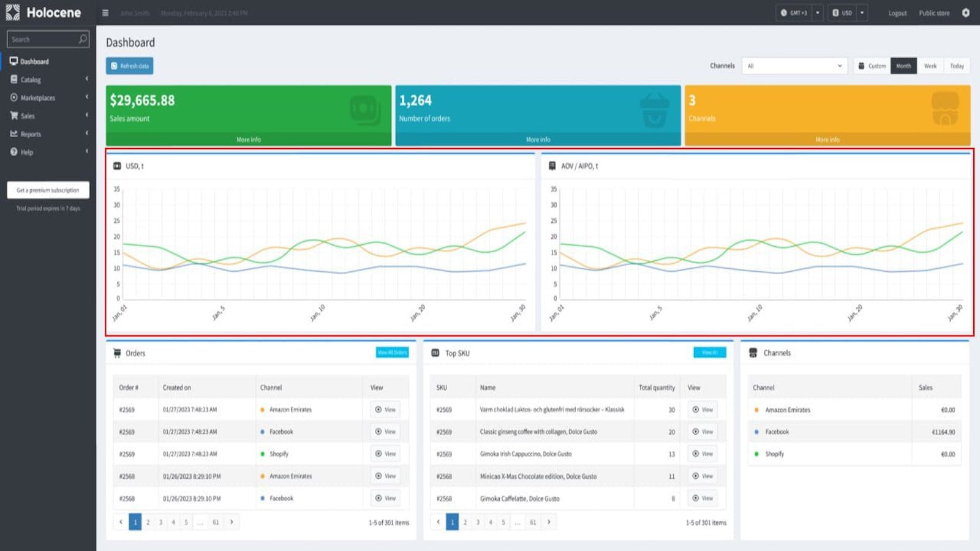Click the Total quantity column header
This screenshot has height=551, width=980.
(657, 388)
